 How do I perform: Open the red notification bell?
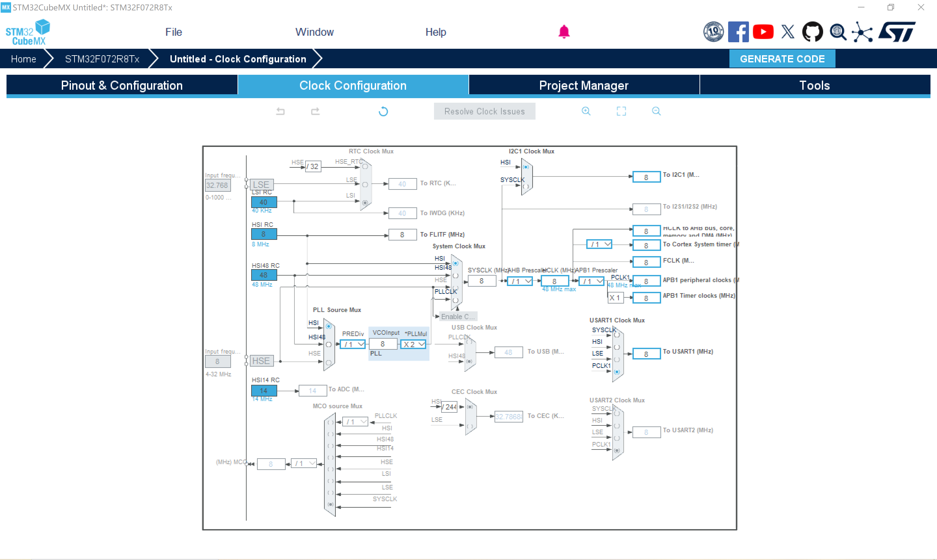coord(564,32)
